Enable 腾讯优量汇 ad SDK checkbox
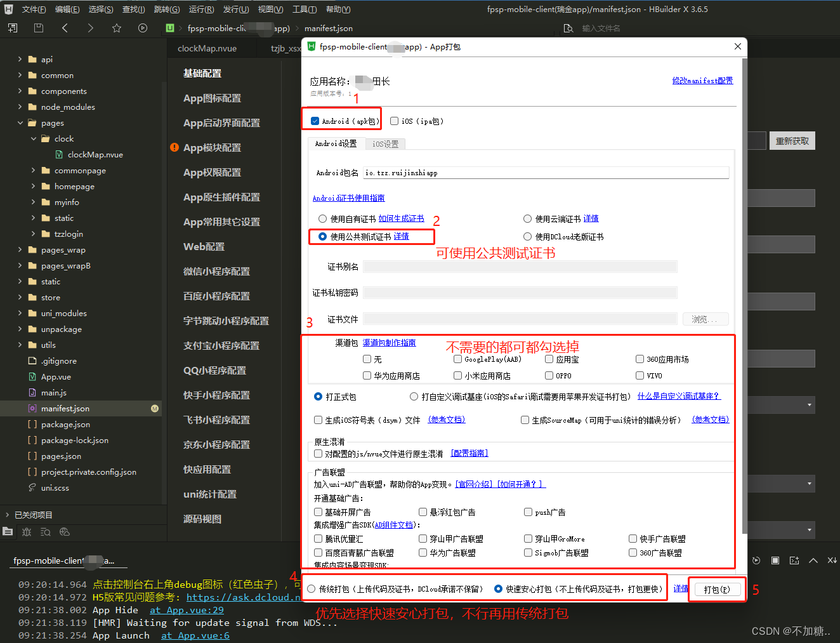Image resolution: width=840 pixels, height=643 pixels. (318, 538)
